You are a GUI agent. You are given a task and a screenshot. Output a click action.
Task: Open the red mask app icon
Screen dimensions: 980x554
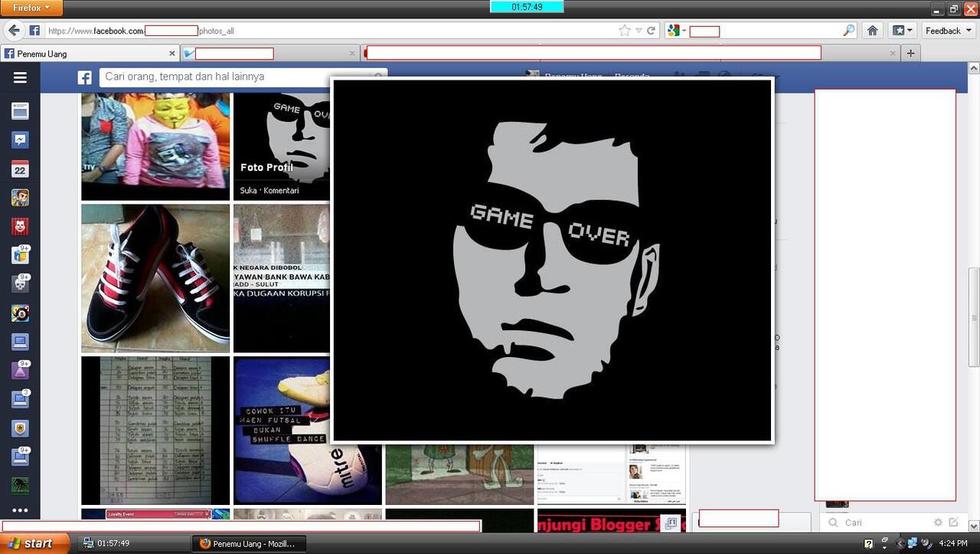(x=20, y=226)
